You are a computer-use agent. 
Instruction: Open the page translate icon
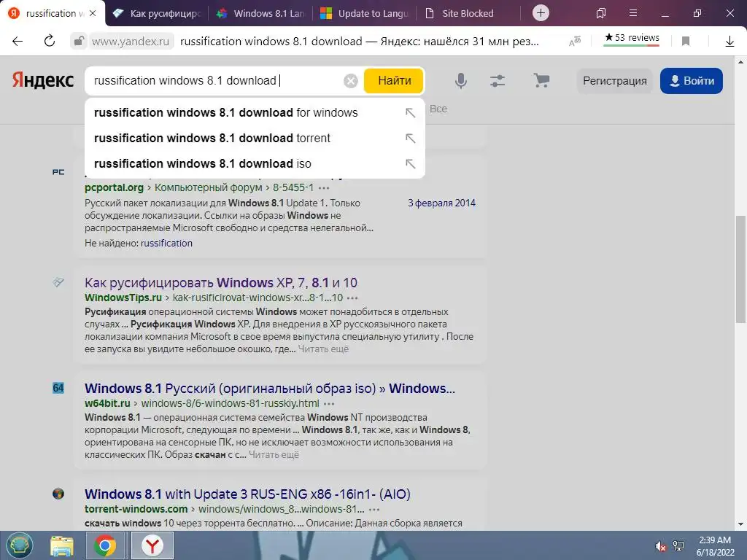coord(575,42)
